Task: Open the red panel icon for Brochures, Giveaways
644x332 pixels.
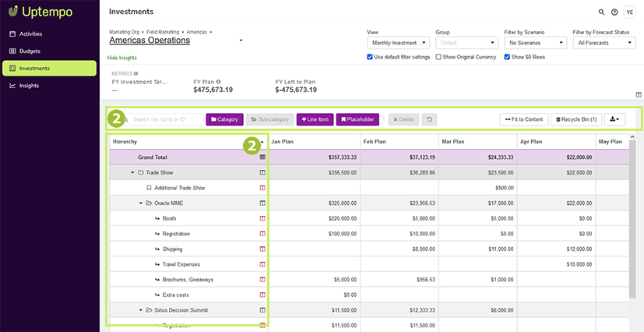Action: tap(263, 280)
